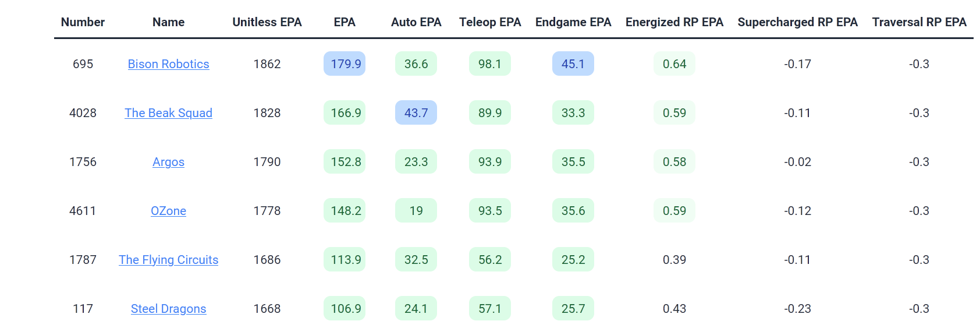
Task: Click the blue 45.1 Endgame EPA badge
Action: pos(573,64)
